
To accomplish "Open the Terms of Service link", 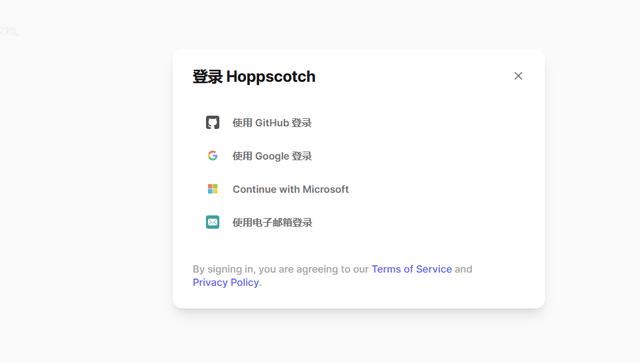I will pyautogui.click(x=411, y=269).
